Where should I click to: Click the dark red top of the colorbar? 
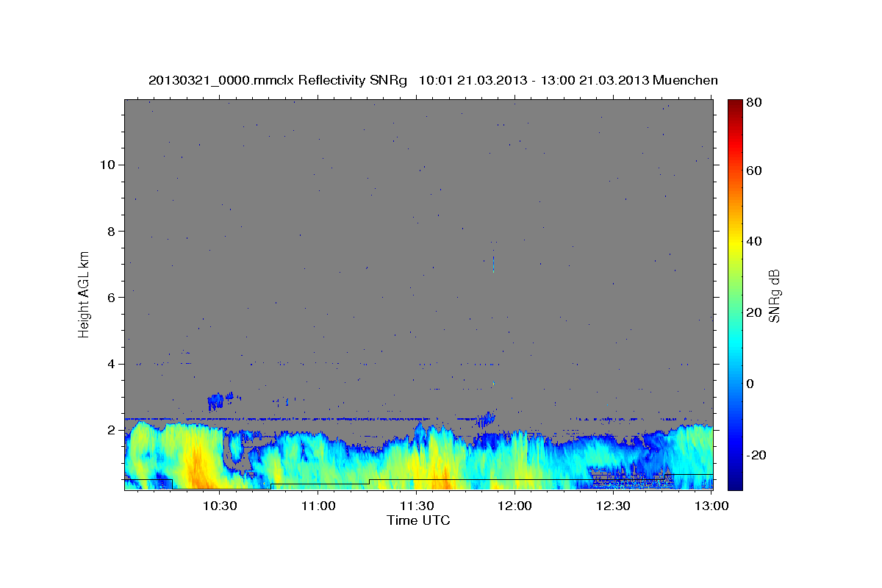(x=735, y=107)
